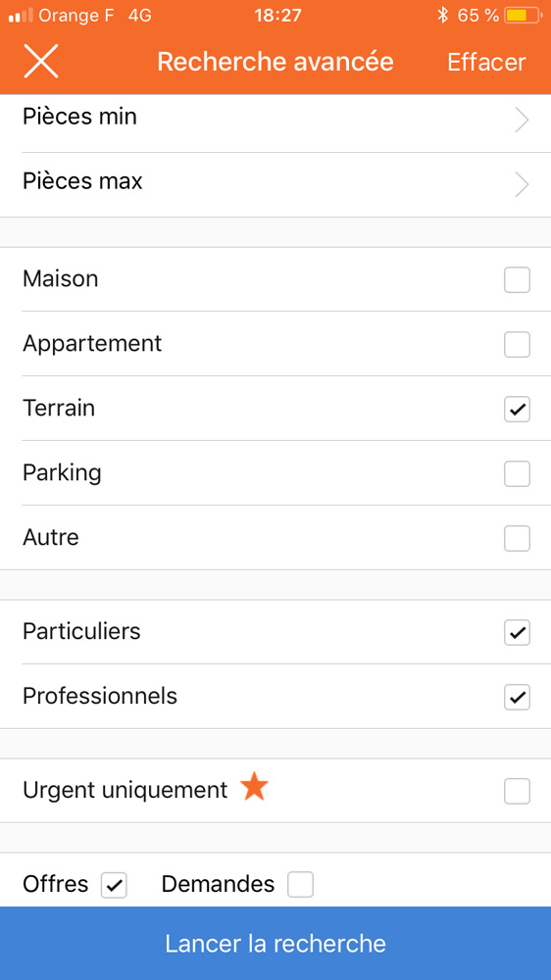Open Pièces min chevron selector

[x=522, y=120]
